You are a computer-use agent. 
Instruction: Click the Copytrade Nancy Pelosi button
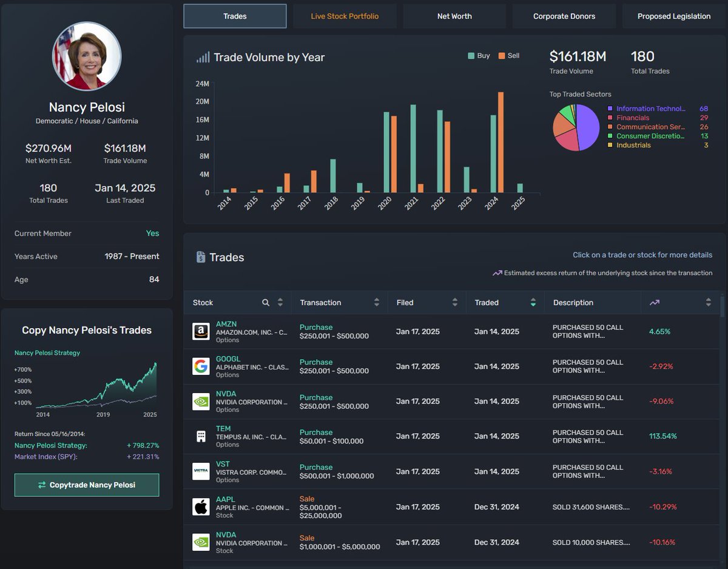pos(87,485)
